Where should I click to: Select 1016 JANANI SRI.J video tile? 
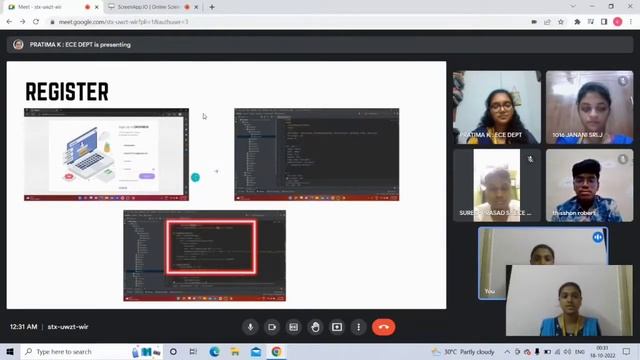click(589, 107)
